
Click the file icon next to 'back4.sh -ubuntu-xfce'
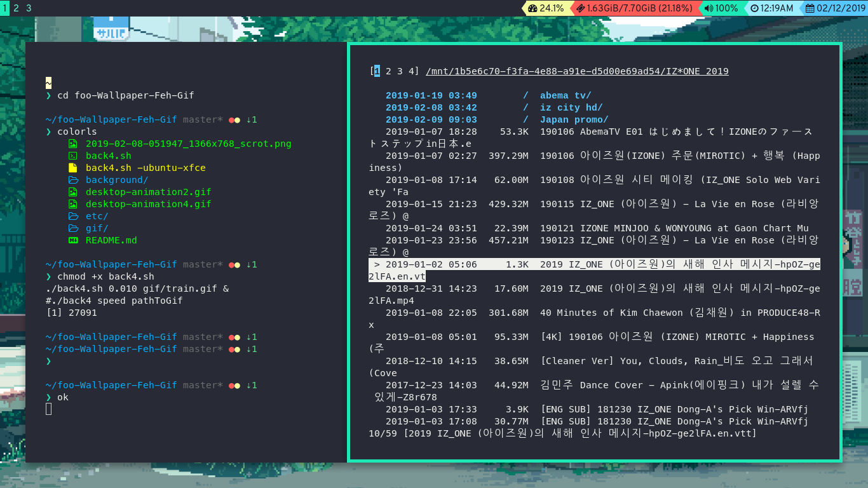73,168
